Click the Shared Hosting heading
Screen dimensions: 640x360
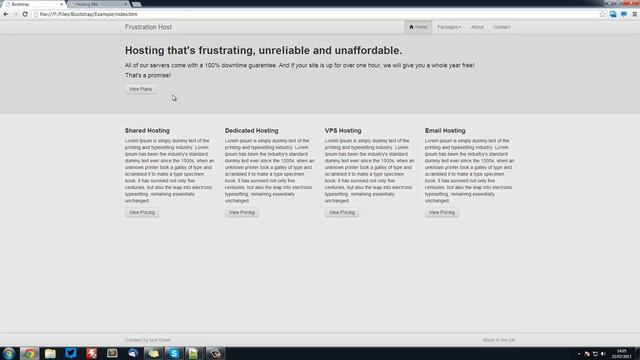[147, 131]
